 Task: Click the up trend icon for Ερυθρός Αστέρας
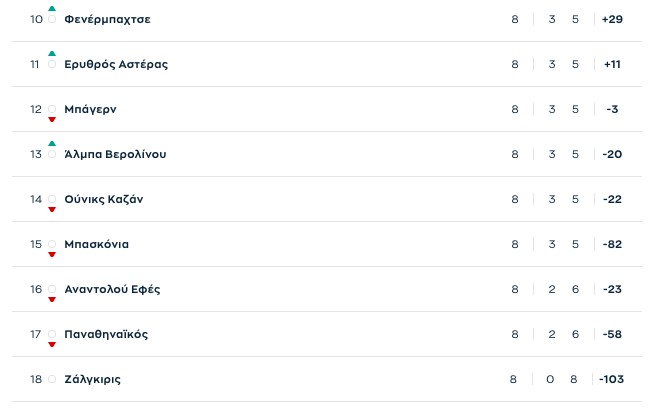(x=52, y=54)
